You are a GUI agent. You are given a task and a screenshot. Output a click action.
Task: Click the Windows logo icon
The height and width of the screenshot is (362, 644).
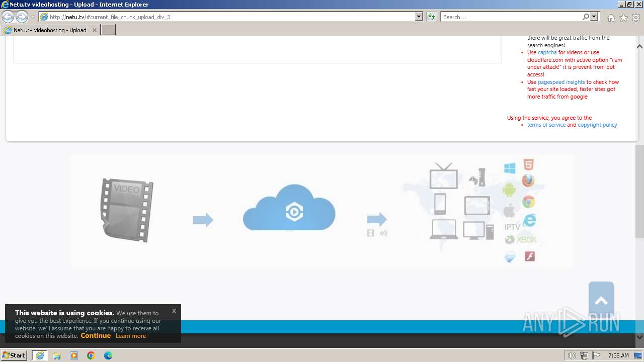pos(510,168)
